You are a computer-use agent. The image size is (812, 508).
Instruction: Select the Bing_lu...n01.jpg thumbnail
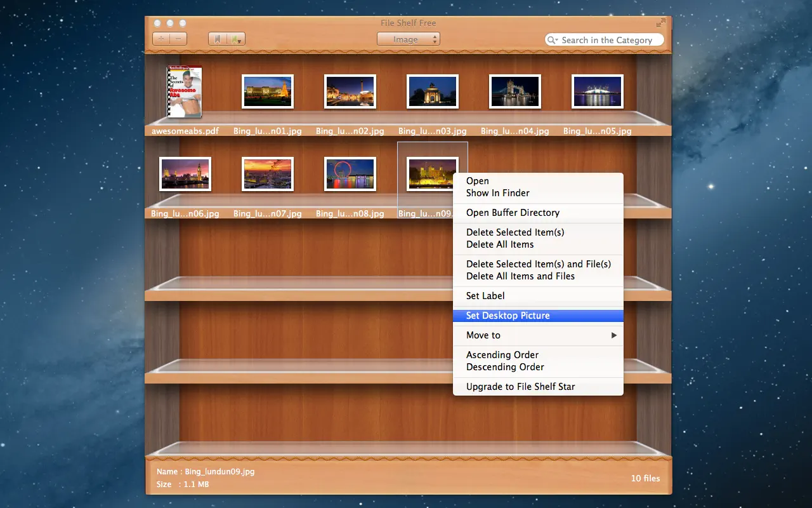267,91
